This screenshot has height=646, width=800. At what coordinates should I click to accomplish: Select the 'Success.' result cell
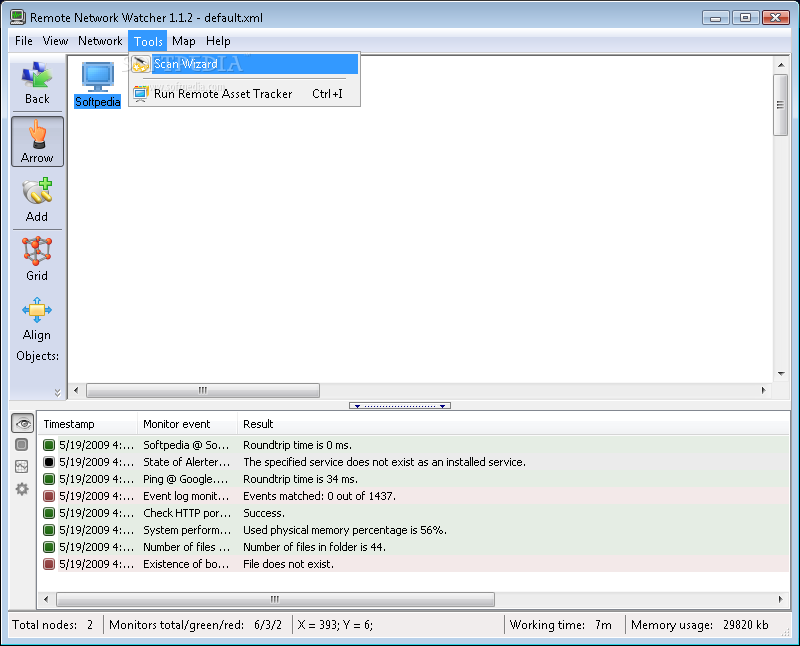[264, 513]
